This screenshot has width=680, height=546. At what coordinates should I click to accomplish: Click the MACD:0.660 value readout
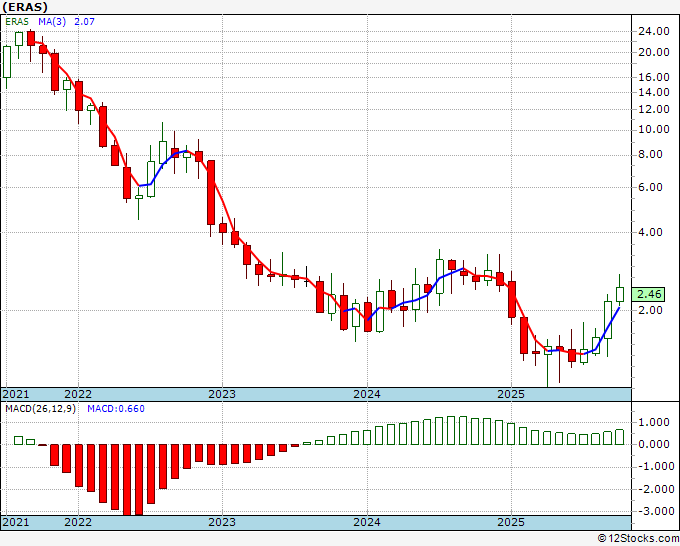click(x=116, y=409)
